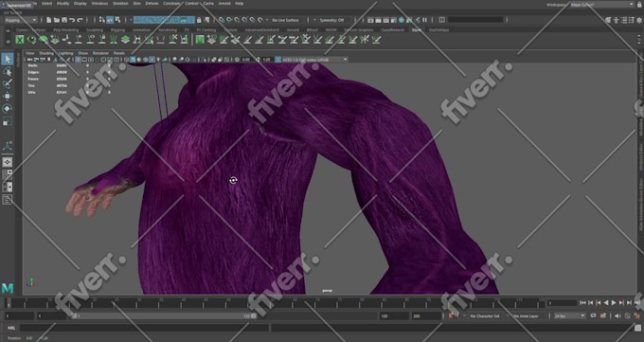This screenshot has width=644, height=342.
Task: Click the MEL command line input field
Action: coord(144,328)
